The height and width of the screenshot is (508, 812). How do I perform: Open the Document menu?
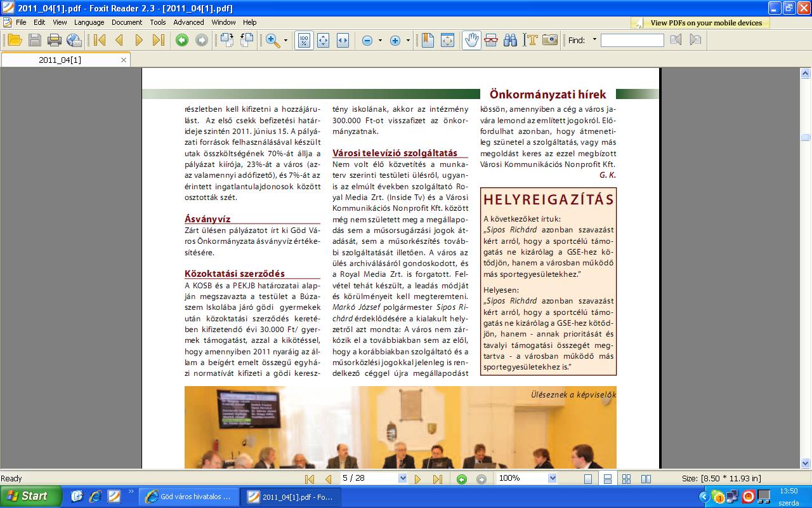point(127,22)
